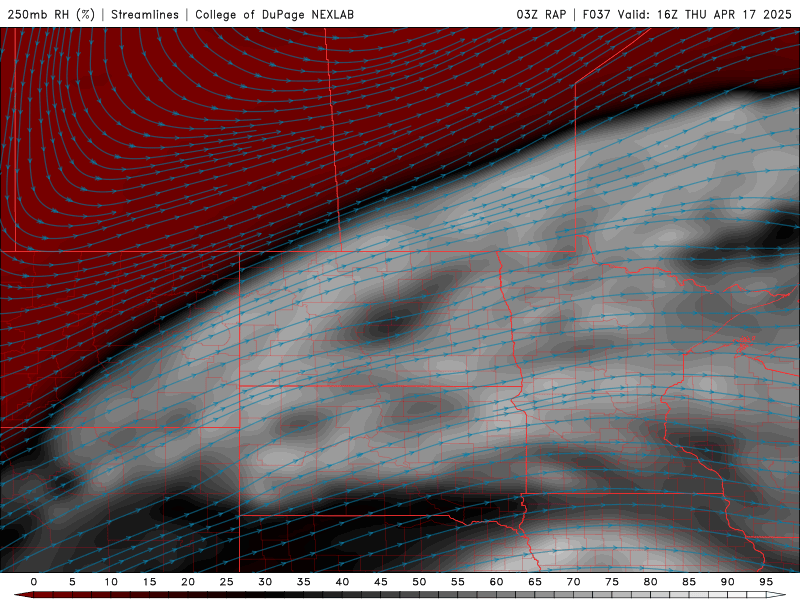Click the '0' legend tick label
Screen dimensions: 800x600
(34, 582)
